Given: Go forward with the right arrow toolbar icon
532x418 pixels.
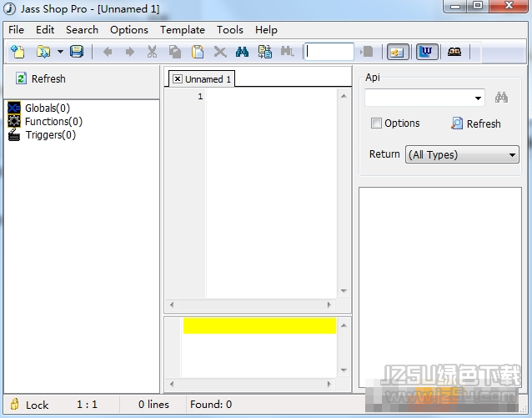Looking at the screenshot, I should pos(129,52).
